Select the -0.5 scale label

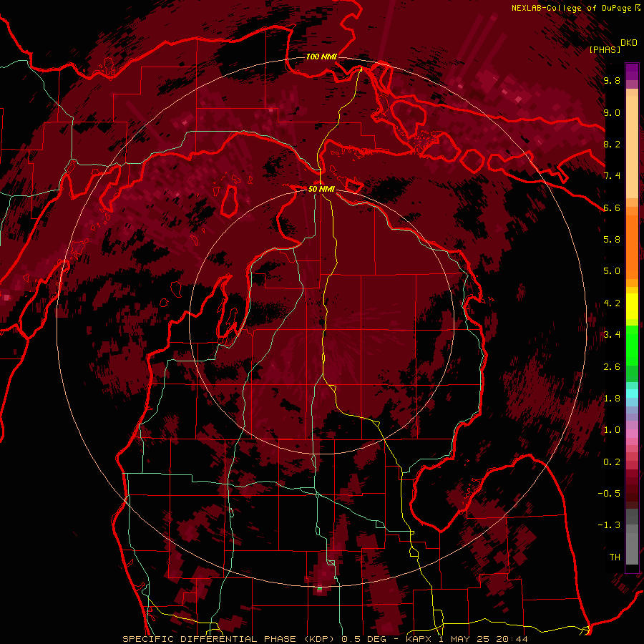click(x=609, y=494)
